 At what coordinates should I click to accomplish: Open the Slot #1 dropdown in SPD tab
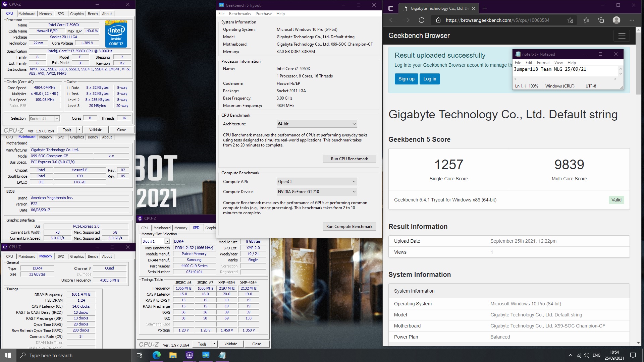(x=156, y=241)
